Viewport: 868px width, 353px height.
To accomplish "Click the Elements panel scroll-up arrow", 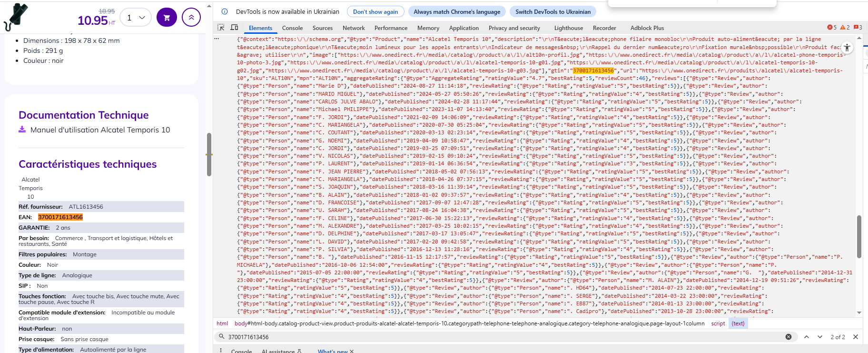I will pyautogui.click(x=859, y=39).
